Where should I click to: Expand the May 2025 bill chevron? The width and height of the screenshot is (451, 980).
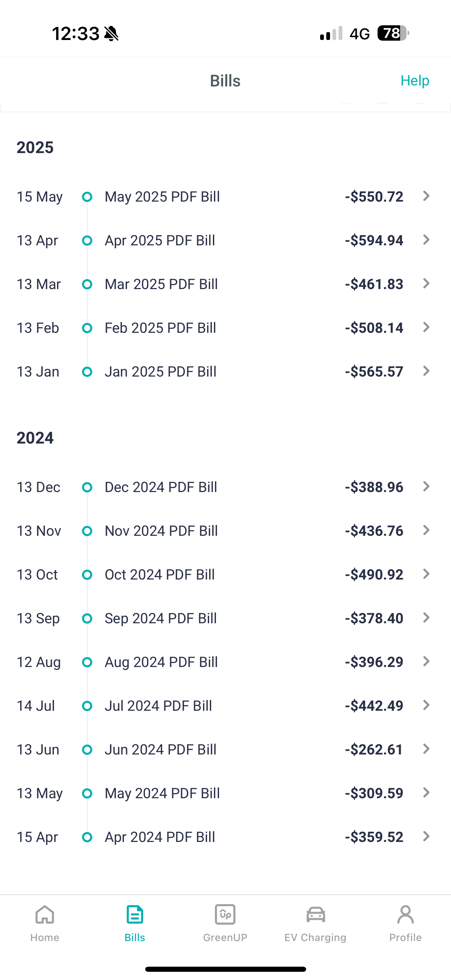click(x=426, y=196)
